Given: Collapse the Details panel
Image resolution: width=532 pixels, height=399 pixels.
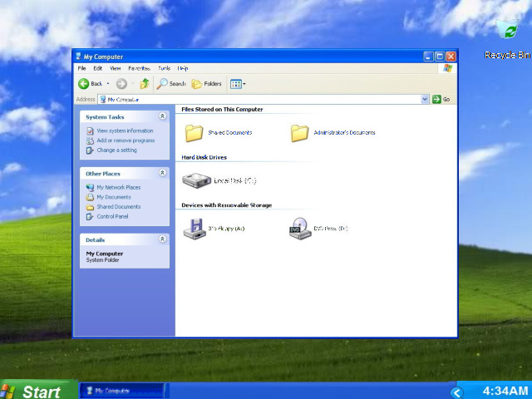Looking at the screenshot, I should coord(163,239).
